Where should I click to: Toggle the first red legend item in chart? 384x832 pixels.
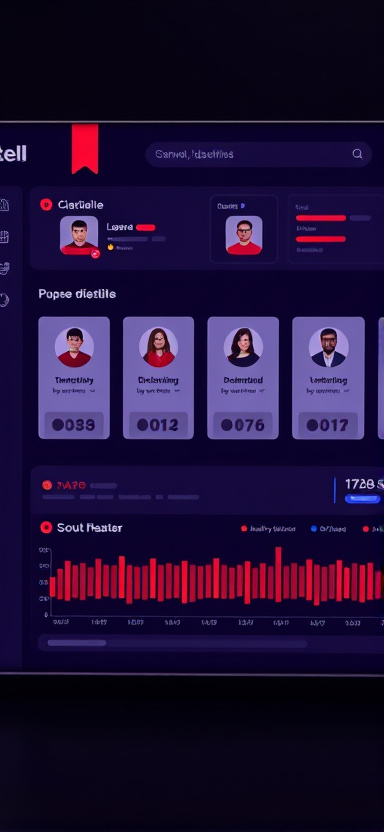[x=268, y=528]
